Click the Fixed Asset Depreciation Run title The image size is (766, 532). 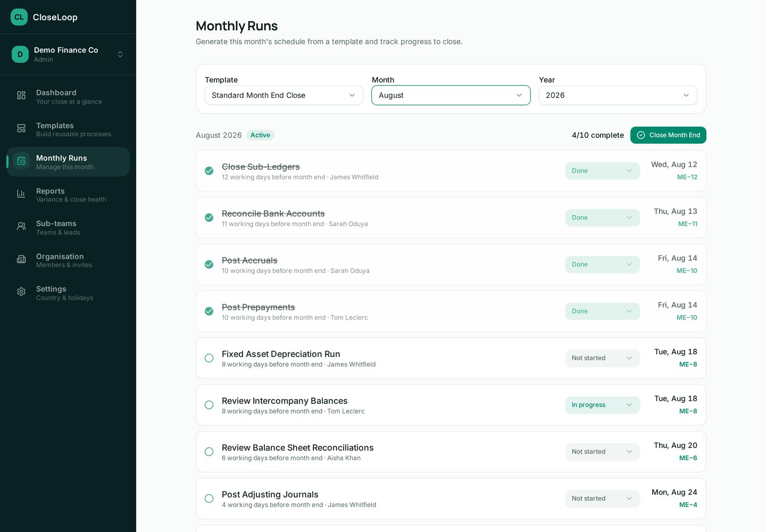[281, 354]
